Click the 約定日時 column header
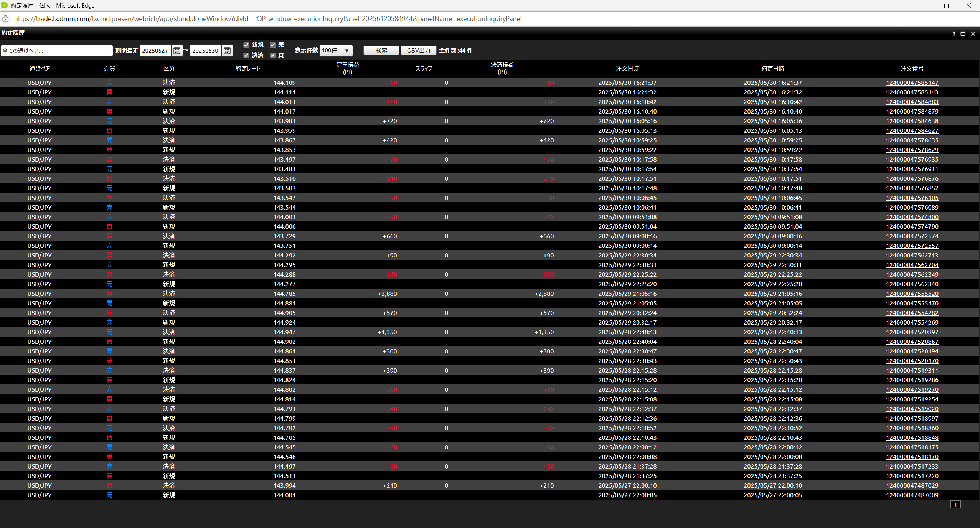This screenshot has width=980, height=528. 772,68
